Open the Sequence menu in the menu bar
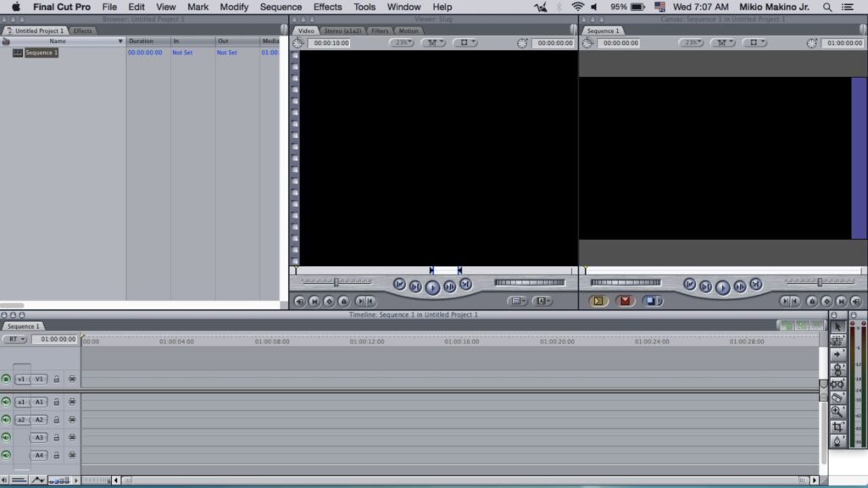The width and height of the screenshot is (868, 488). tap(281, 7)
